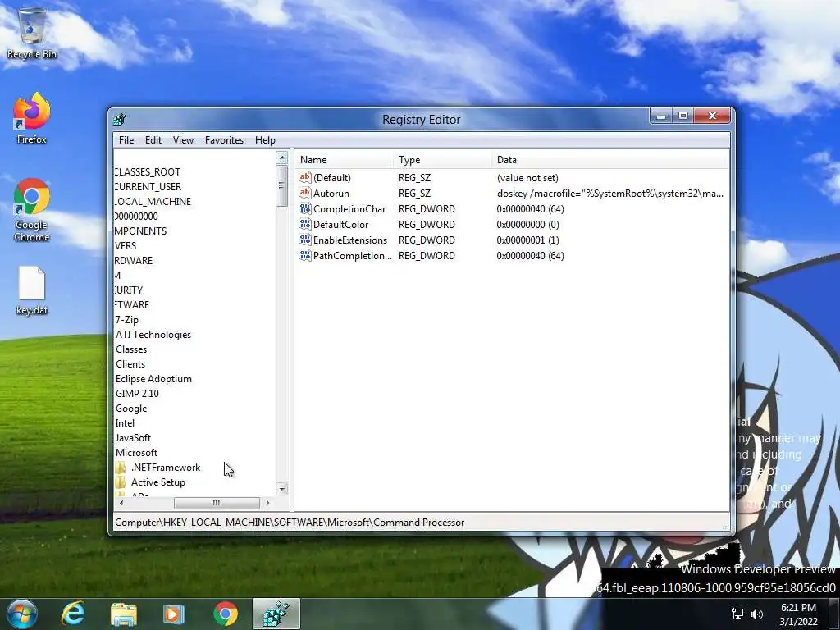The height and width of the screenshot is (630, 840).
Task: Click EnableExtensions data 0x00000001 (1)
Action: [x=527, y=240]
